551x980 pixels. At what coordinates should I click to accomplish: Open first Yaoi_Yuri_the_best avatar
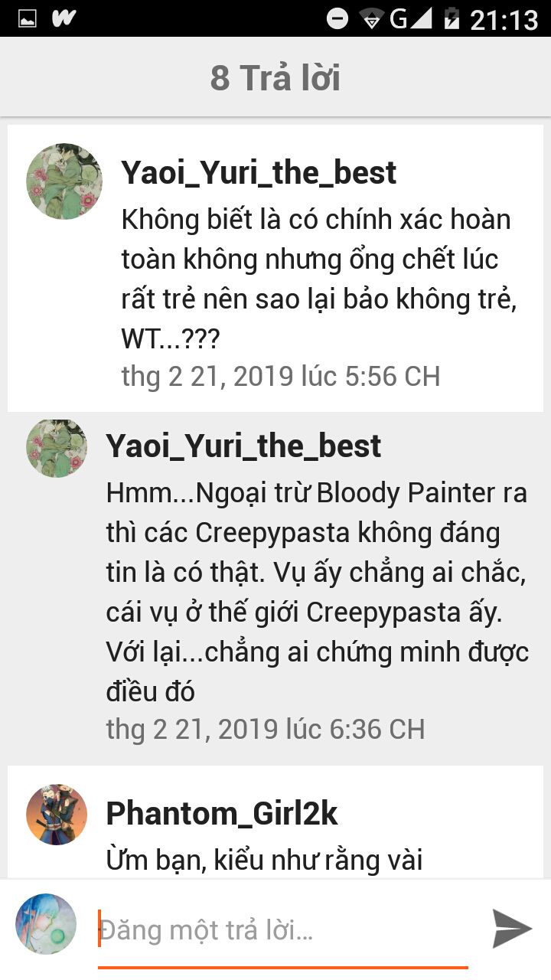click(x=64, y=181)
